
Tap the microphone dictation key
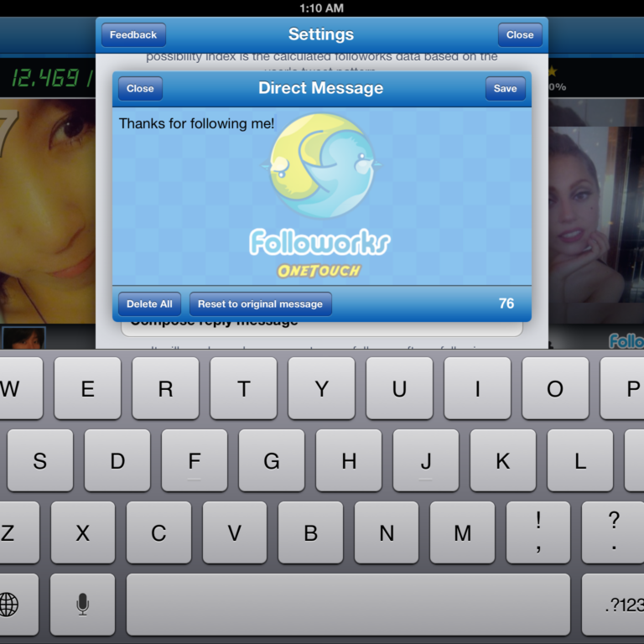[x=82, y=604]
